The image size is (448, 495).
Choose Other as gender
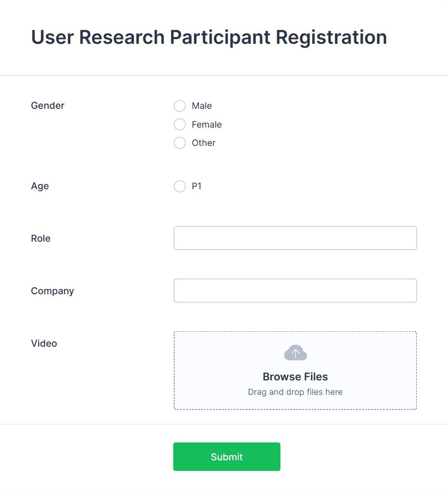(180, 143)
